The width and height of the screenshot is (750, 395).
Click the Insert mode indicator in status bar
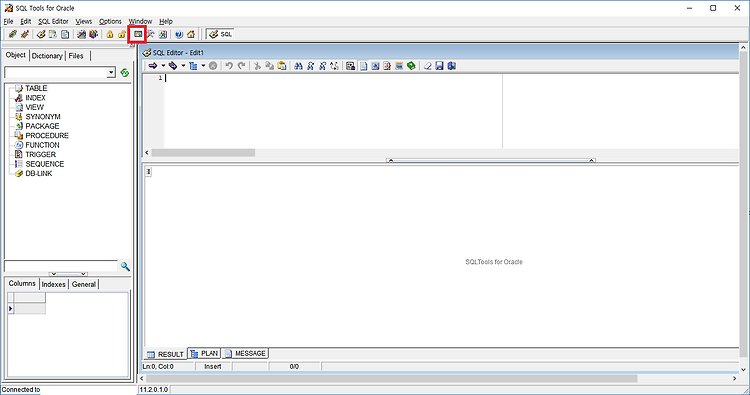[x=213, y=367]
